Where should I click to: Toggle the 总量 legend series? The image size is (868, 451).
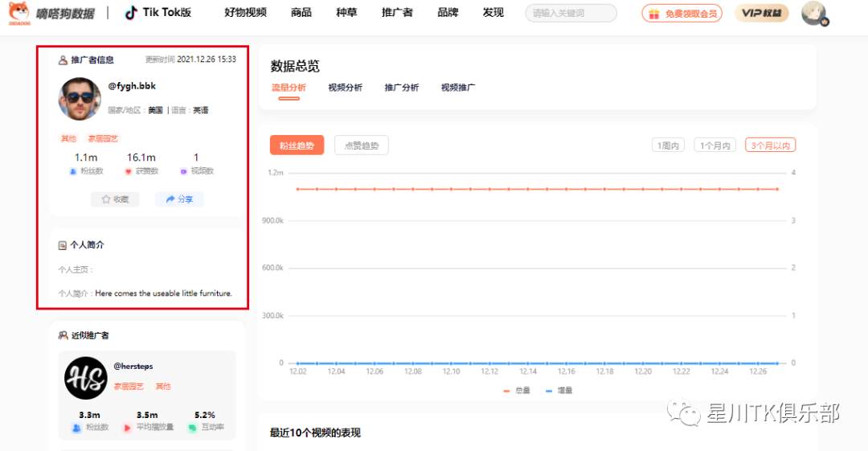click(517, 391)
